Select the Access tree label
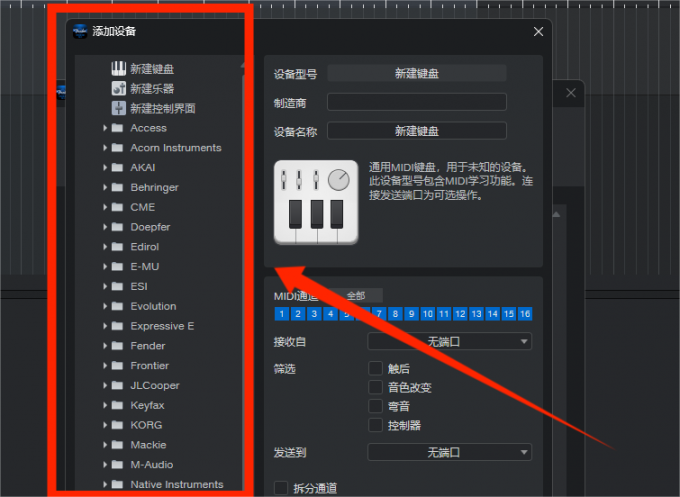The width and height of the screenshot is (680, 497). pos(148,128)
